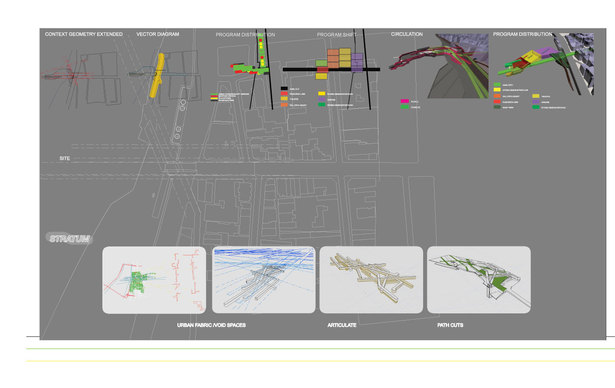Click the yellow vector shape in Vector Diagram
The width and height of the screenshot is (615, 388).
(x=156, y=75)
